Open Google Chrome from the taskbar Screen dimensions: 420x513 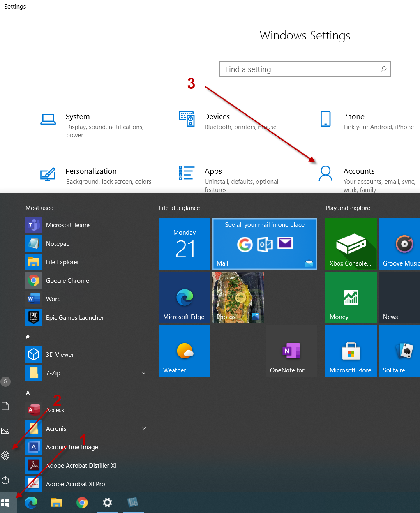click(82, 502)
